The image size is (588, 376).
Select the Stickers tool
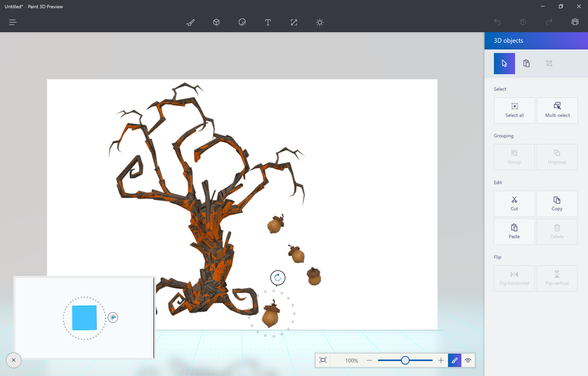[242, 22]
